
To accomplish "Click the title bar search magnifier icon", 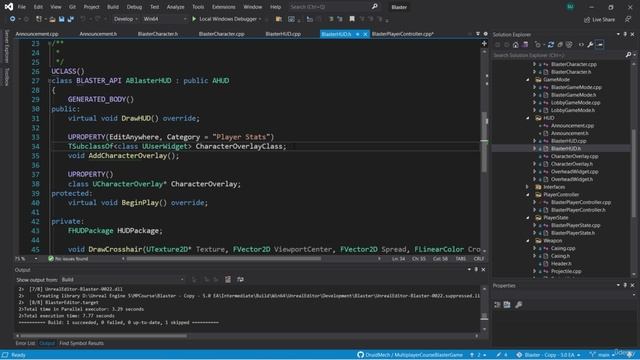I will tap(375, 7).
